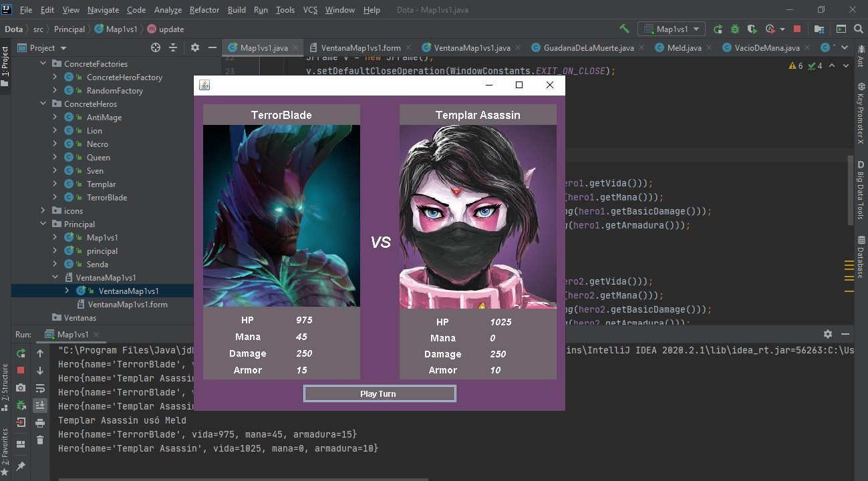
Task: Collapse the ConcreteHeros folder
Action: pos(43,104)
